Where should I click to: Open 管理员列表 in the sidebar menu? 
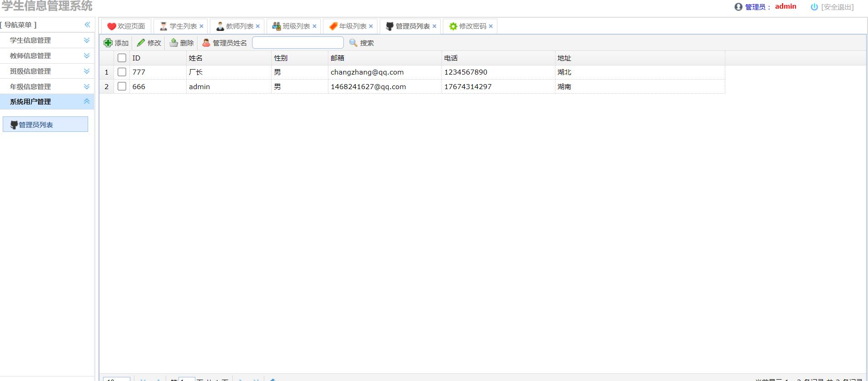click(45, 125)
